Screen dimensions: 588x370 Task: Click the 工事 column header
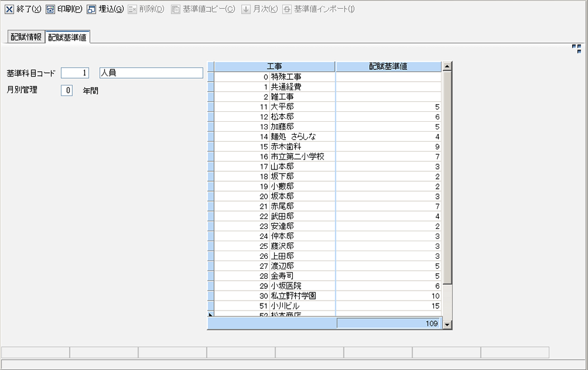(274, 66)
